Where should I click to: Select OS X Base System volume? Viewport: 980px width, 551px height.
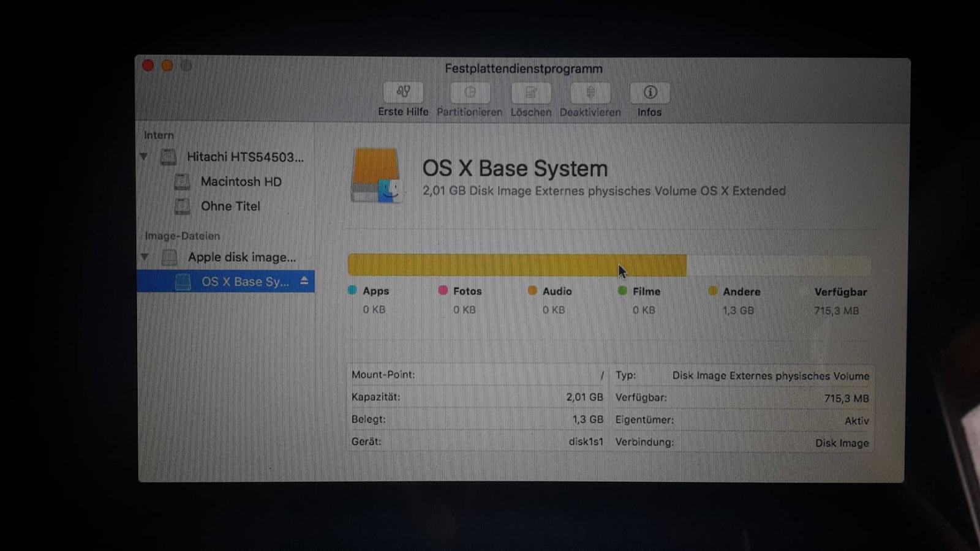(226, 282)
